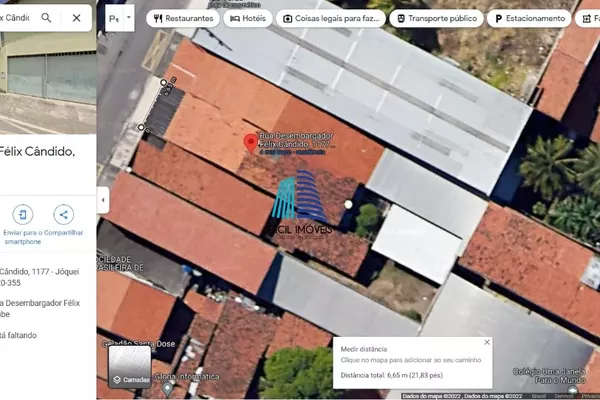600x400 pixels.
Task: Click Colégio Uma Janela Para o Mundo label
Action: click(x=549, y=376)
